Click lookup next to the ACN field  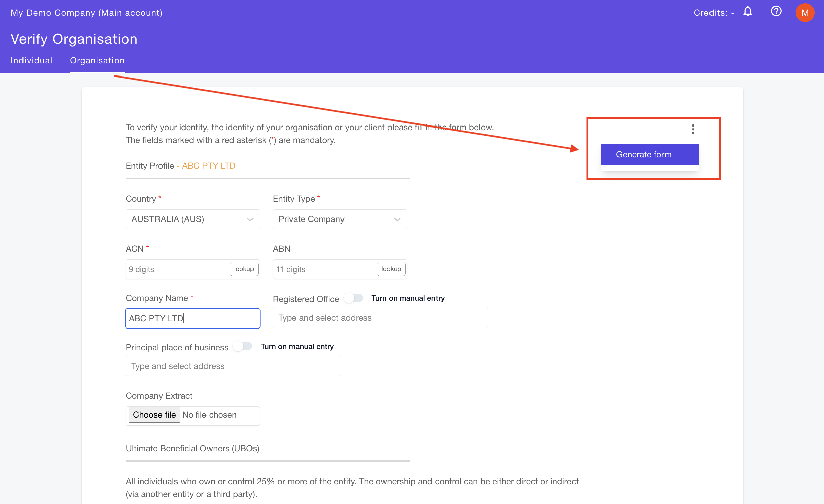244,268
